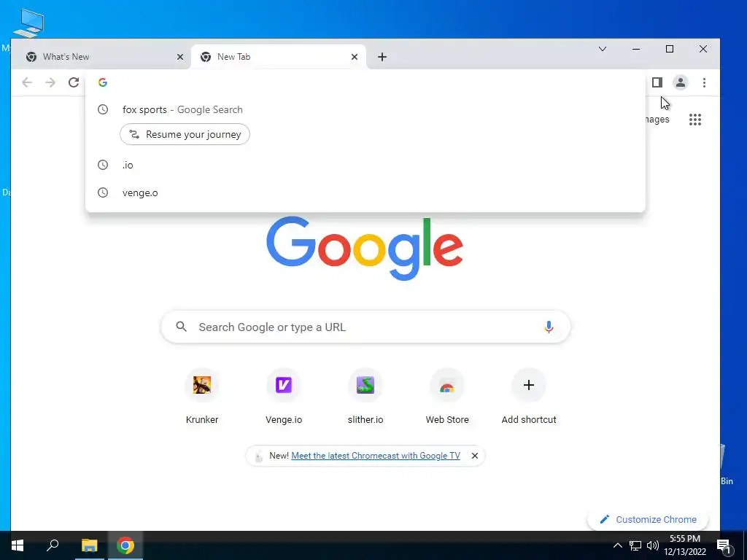747x560 pixels.
Task: Choose the .io suggestion
Action: pyautogui.click(x=365, y=166)
